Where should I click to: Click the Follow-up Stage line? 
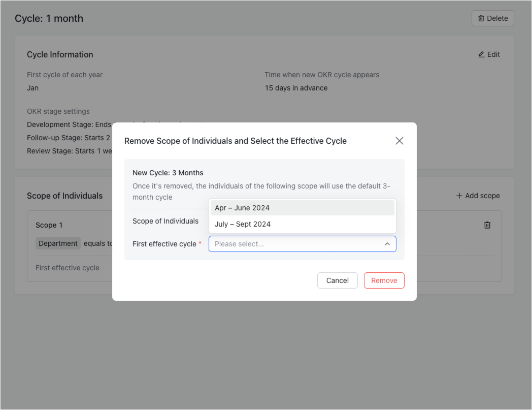click(x=69, y=138)
